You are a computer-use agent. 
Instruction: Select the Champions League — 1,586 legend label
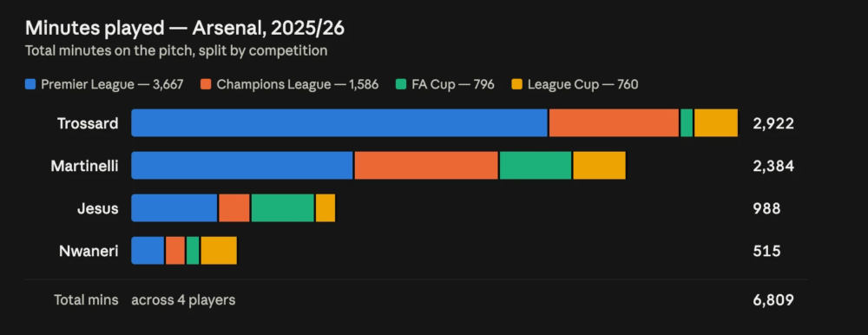point(298,85)
